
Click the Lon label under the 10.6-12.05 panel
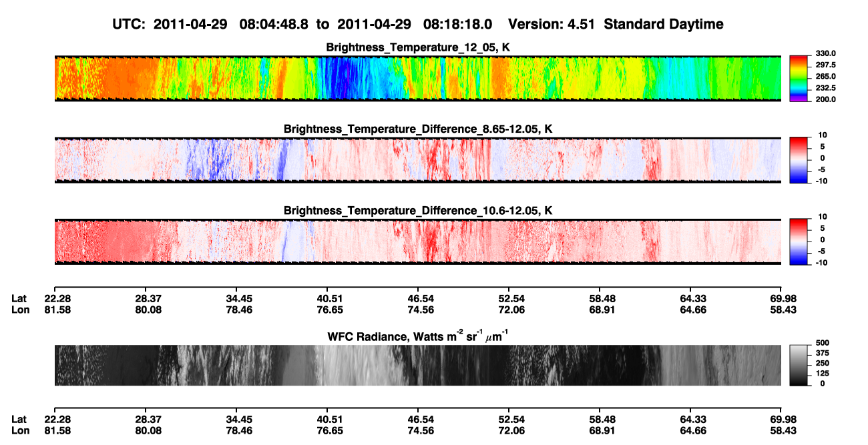pos(20,310)
